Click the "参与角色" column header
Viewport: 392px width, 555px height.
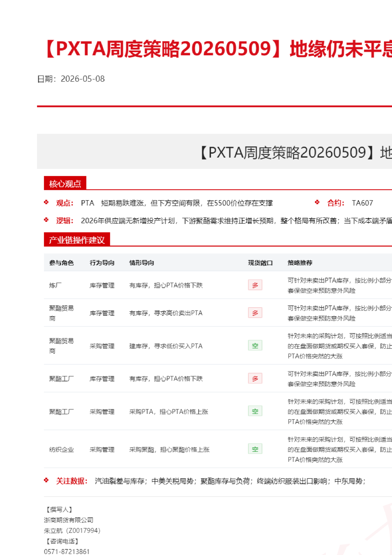click(61, 263)
